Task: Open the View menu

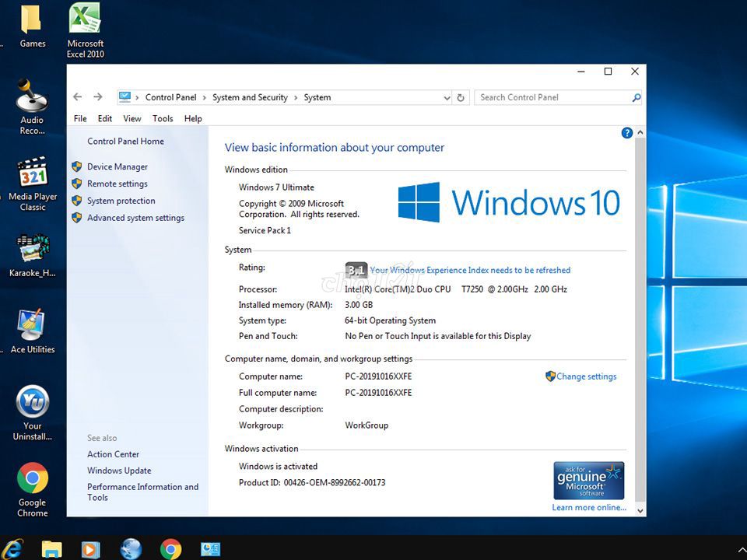Action: [132, 118]
